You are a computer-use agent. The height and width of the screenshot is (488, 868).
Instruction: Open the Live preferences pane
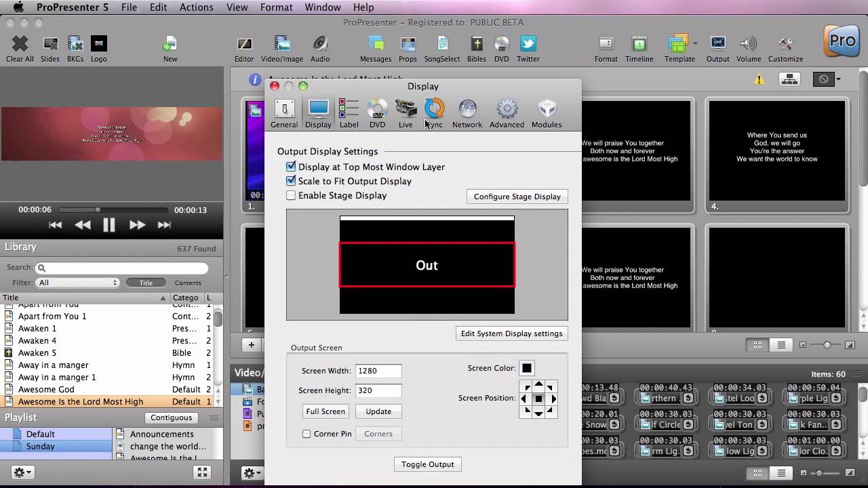point(406,113)
